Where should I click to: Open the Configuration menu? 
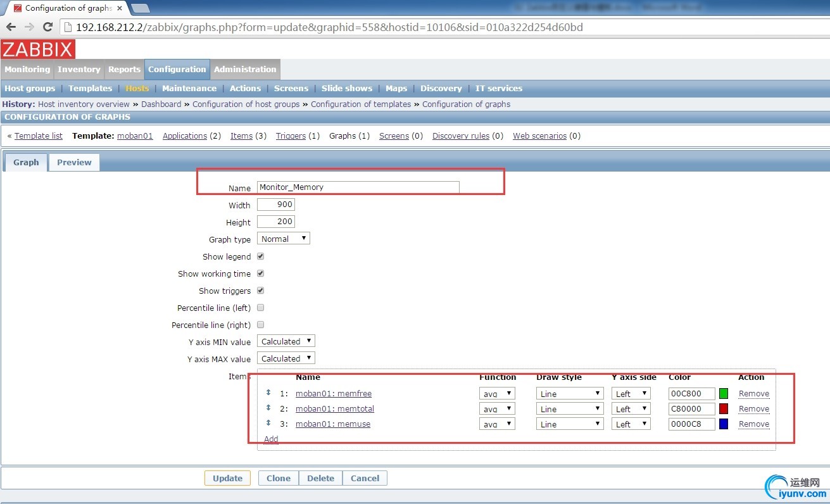coord(177,70)
